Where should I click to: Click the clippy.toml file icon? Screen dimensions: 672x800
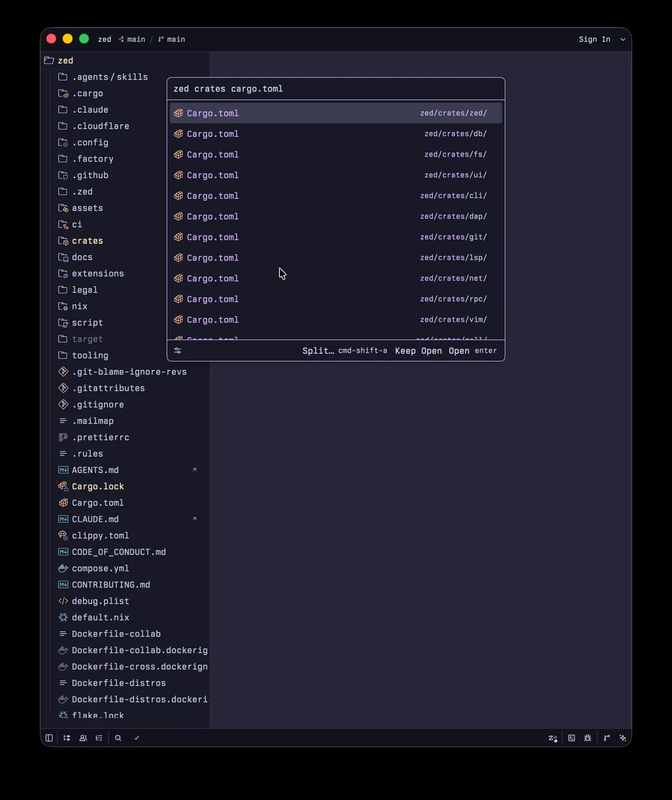pos(63,536)
